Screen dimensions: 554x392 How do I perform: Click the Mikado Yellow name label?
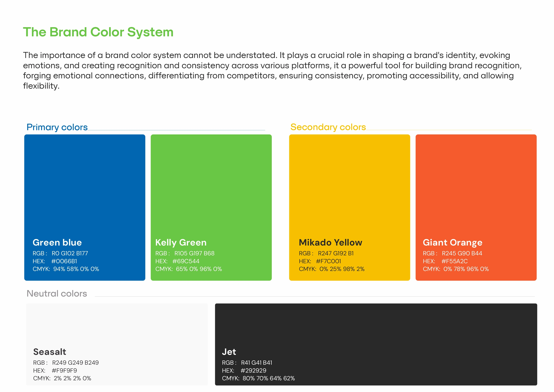pyautogui.click(x=330, y=242)
